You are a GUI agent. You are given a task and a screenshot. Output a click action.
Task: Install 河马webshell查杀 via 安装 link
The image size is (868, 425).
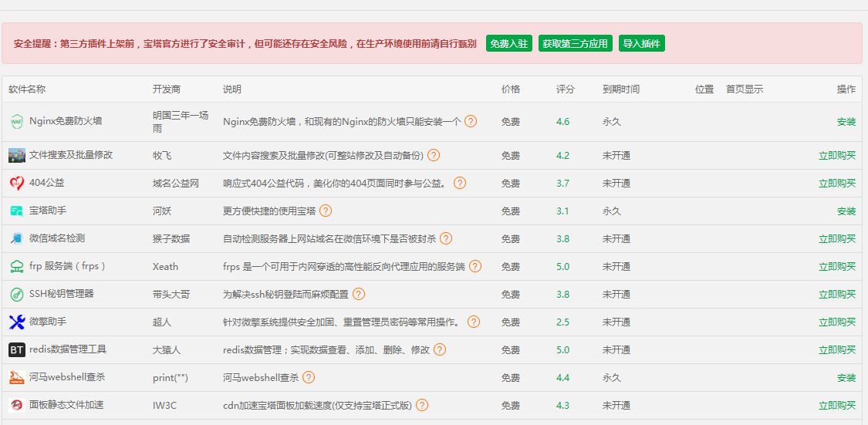[846, 377]
